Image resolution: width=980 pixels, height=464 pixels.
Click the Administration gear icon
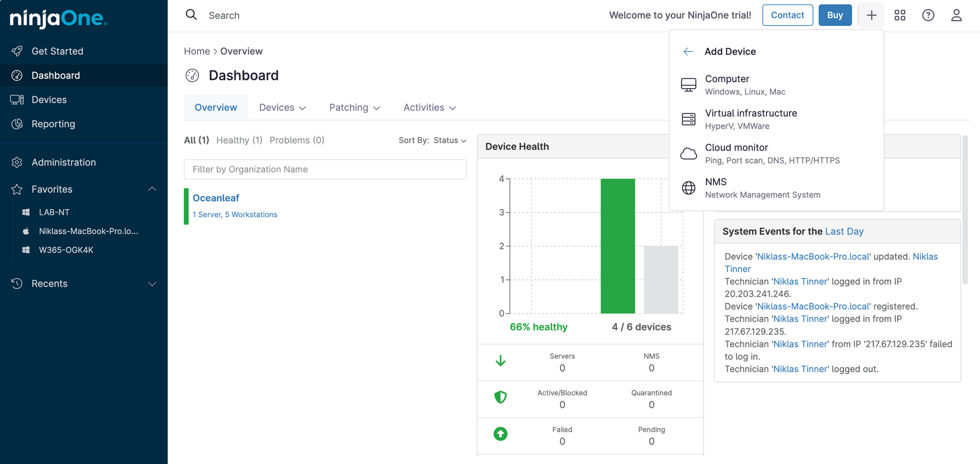coord(17,162)
